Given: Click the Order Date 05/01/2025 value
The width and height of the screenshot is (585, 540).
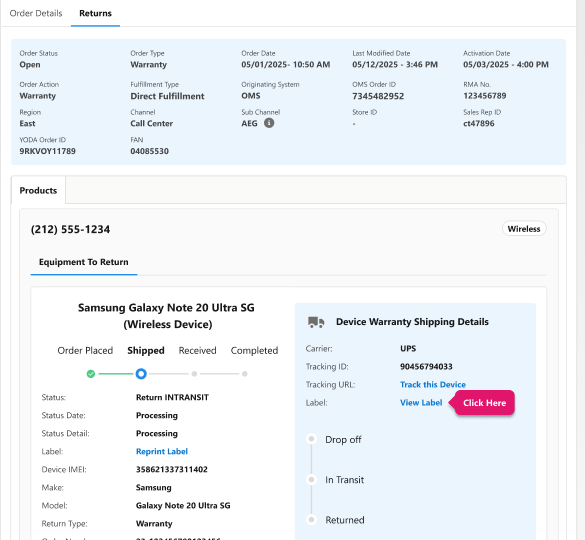Looking at the screenshot, I should click(286, 65).
